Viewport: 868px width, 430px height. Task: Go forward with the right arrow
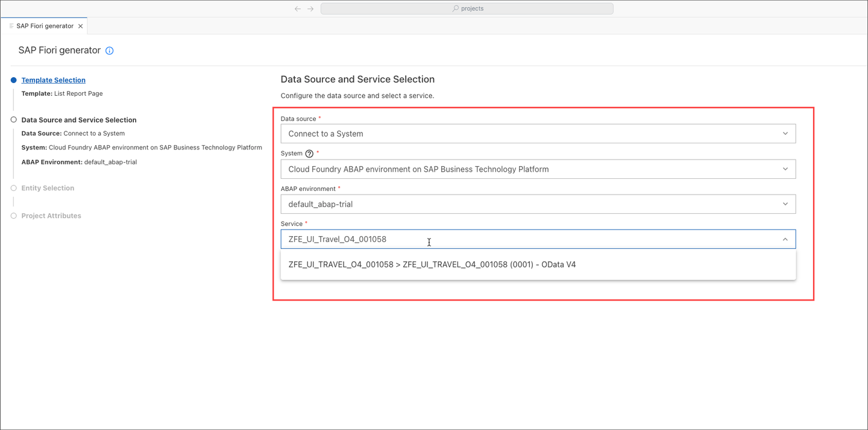(x=310, y=9)
